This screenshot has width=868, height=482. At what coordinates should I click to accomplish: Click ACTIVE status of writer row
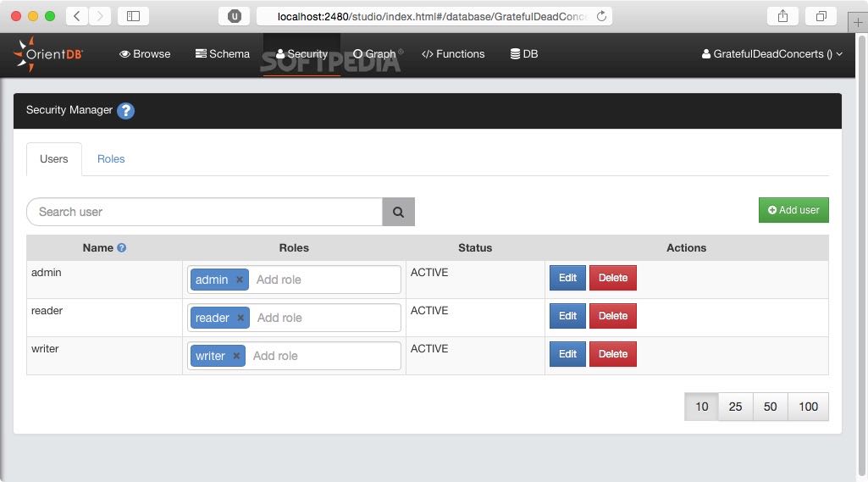click(429, 348)
